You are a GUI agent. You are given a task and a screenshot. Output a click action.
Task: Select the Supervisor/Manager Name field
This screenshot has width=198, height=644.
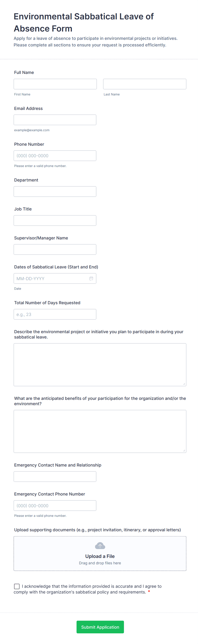click(x=55, y=249)
